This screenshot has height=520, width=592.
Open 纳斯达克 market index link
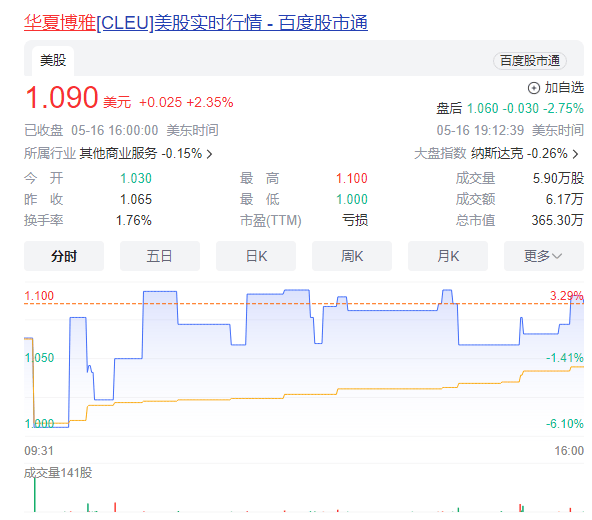click(x=497, y=153)
